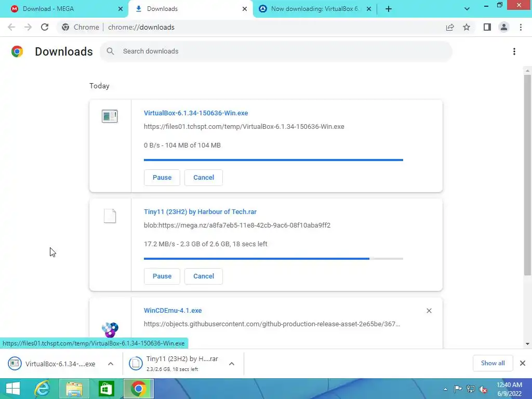
Task: Go back with the browser back arrow
Action: click(11, 27)
